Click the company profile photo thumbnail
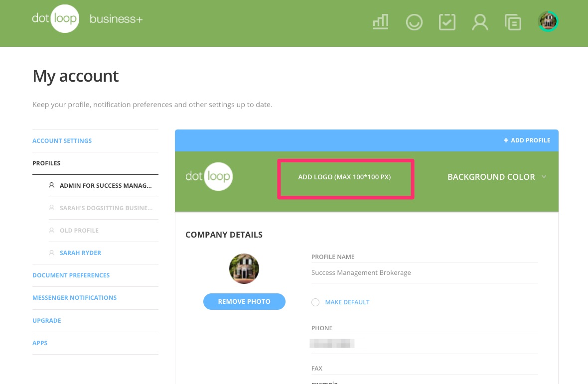 [244, 268]
